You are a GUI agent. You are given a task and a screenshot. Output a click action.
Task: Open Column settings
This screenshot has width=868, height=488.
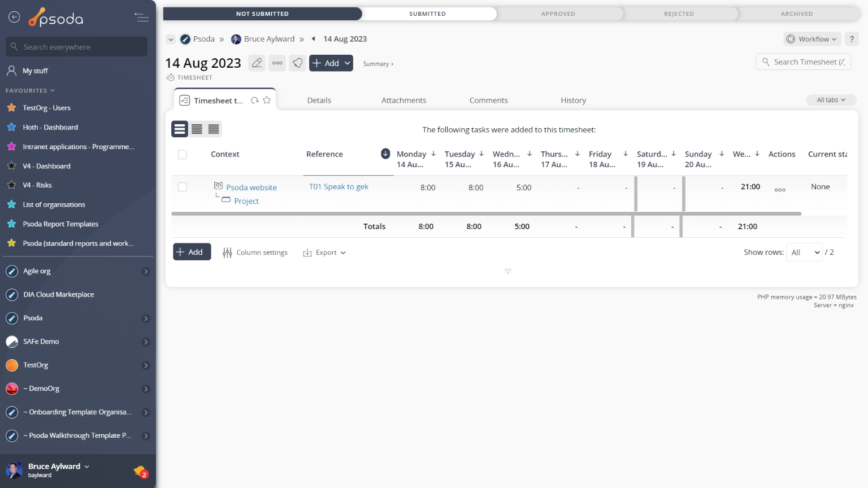[x=255, y=252]
